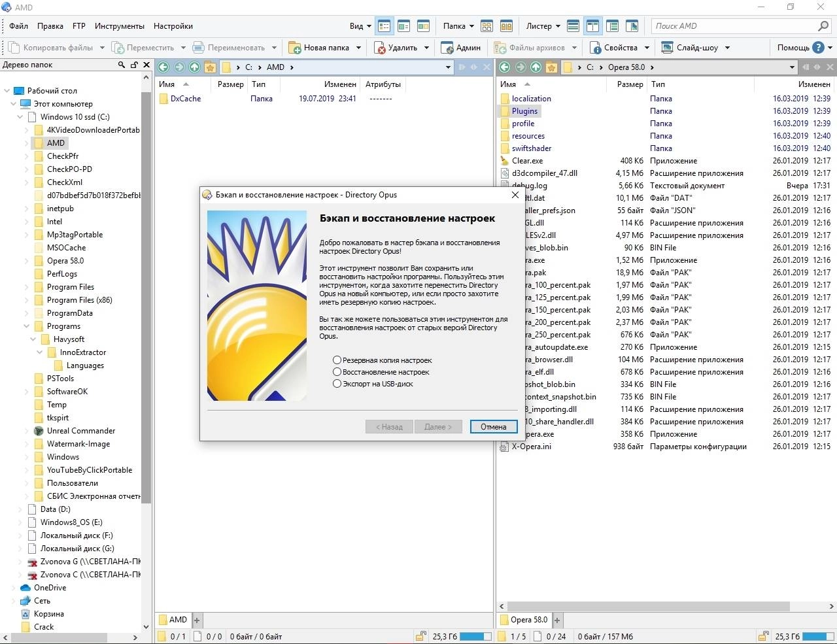Open the Настройки menu

[x=173, y=26]
